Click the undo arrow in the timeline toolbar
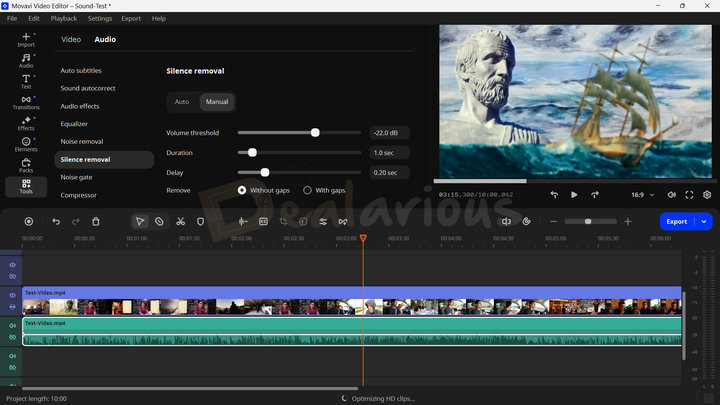 56,221
